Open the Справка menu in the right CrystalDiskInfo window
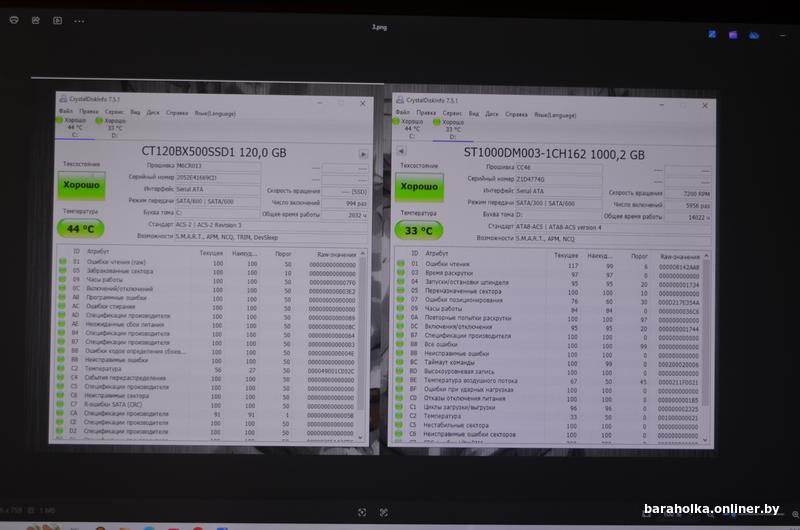The image size is (800, 530). click(516, 114)
